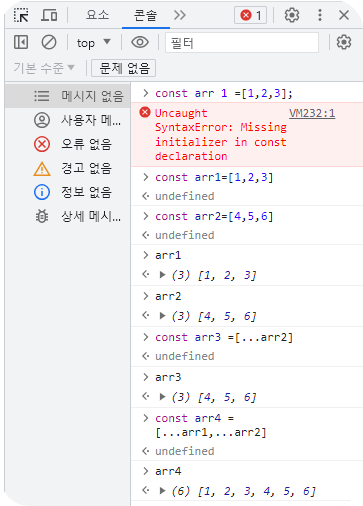Select the 오류 없음 sidebar filter
The image size is (363, 506).
(68, 144)
